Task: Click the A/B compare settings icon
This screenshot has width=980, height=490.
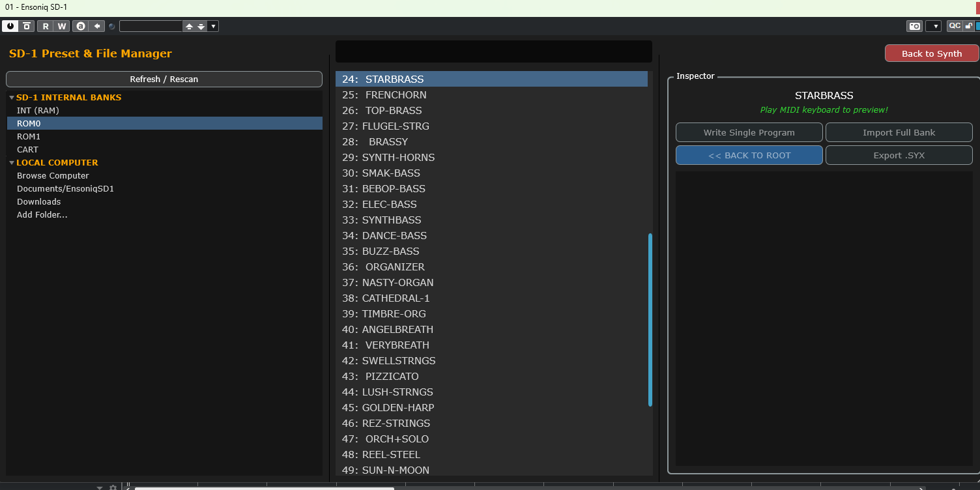Action: (81, 26)
